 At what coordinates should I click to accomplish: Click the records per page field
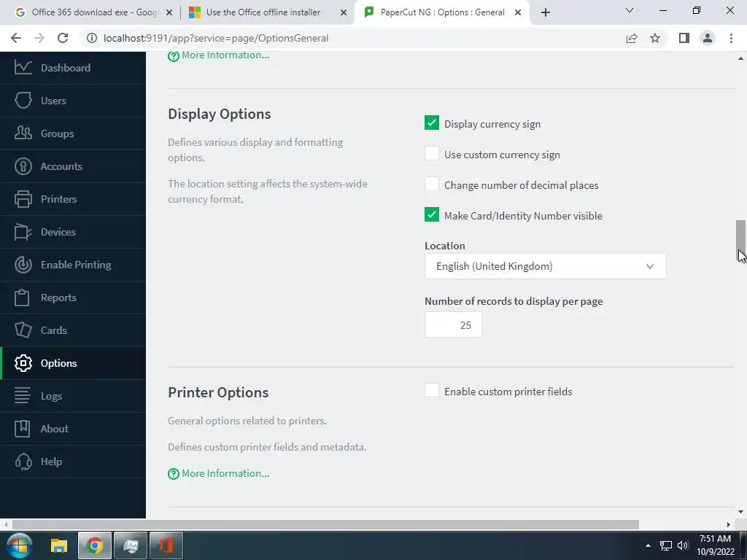[454, 324]
